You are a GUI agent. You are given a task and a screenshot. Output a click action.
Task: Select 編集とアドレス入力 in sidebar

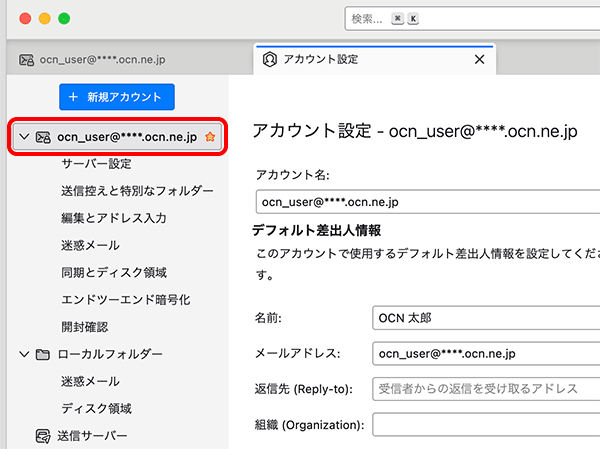pos(113,218)
